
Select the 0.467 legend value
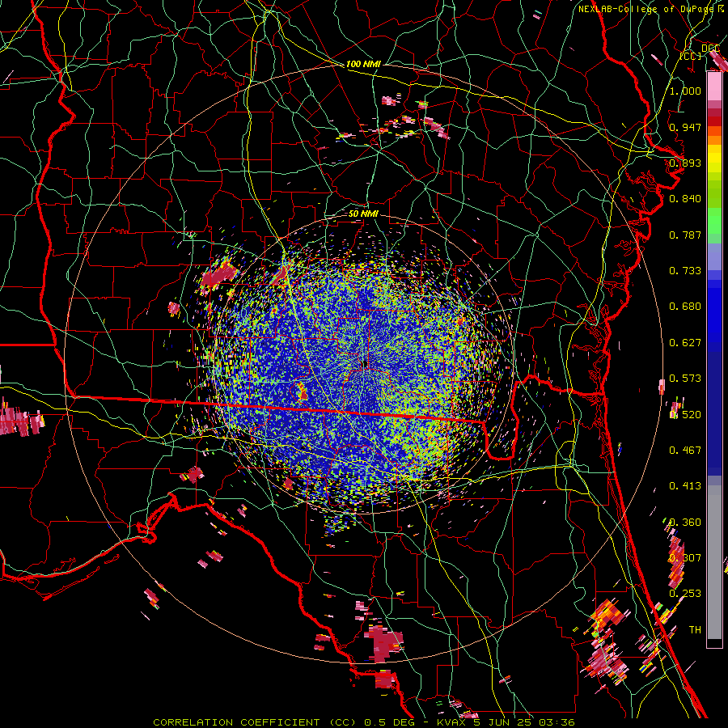pos(685,451)
